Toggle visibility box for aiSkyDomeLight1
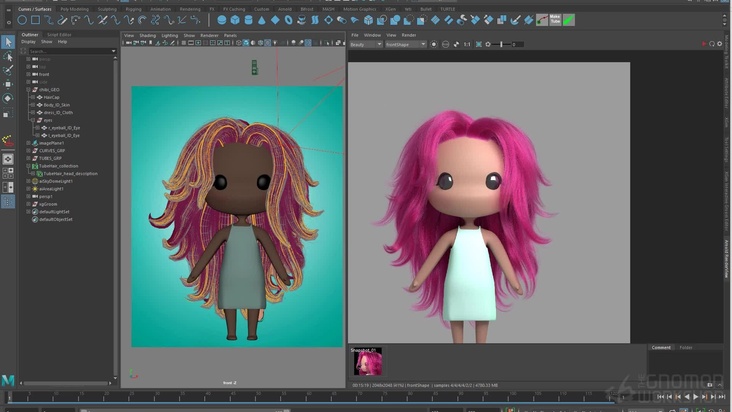The image size is (732, 412). 28,181
